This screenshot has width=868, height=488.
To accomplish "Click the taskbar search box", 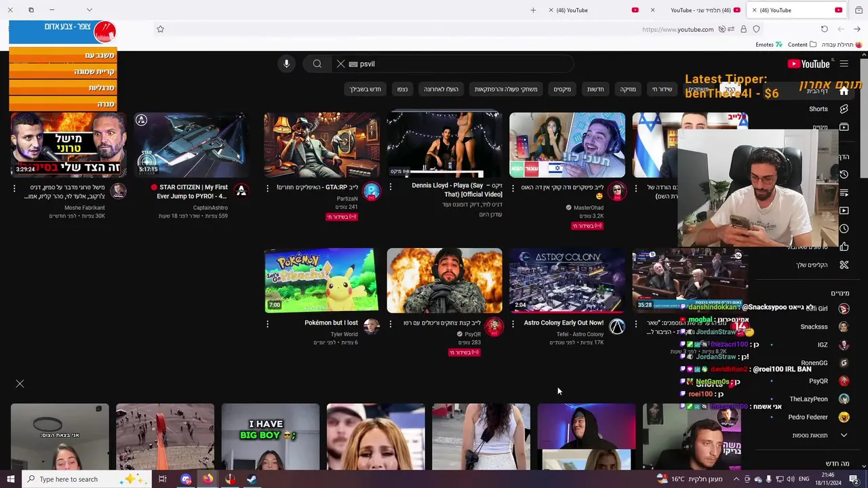I will click(x=88, y=479).
